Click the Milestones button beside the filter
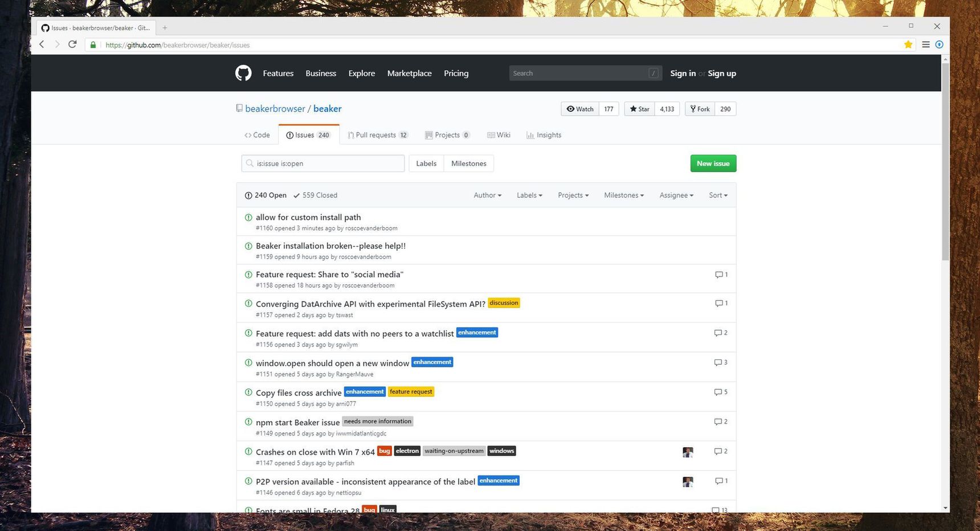Screen dimensions: 980x531 tap(469, 164)
